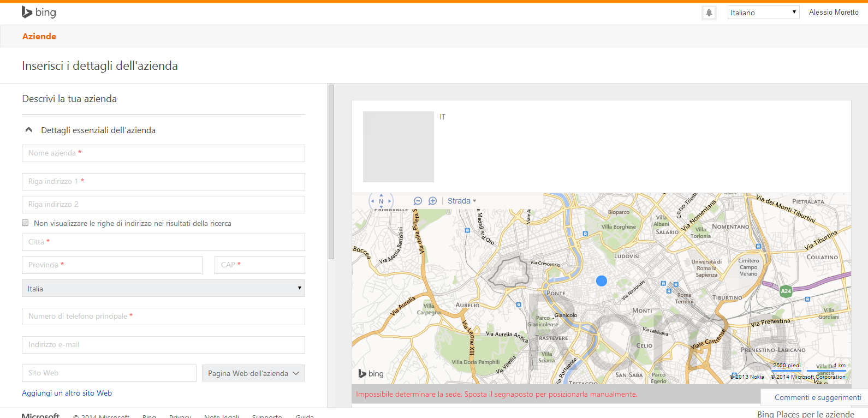The width and height of the screenshot is (868, 418).
Task: Open the Aziende tab
Action: [39, 36]
